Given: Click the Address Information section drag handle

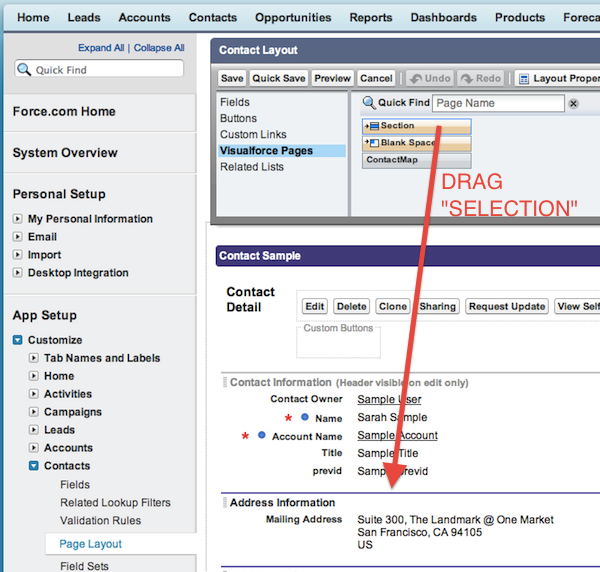Looking at the screenshot, I should 225,502.
